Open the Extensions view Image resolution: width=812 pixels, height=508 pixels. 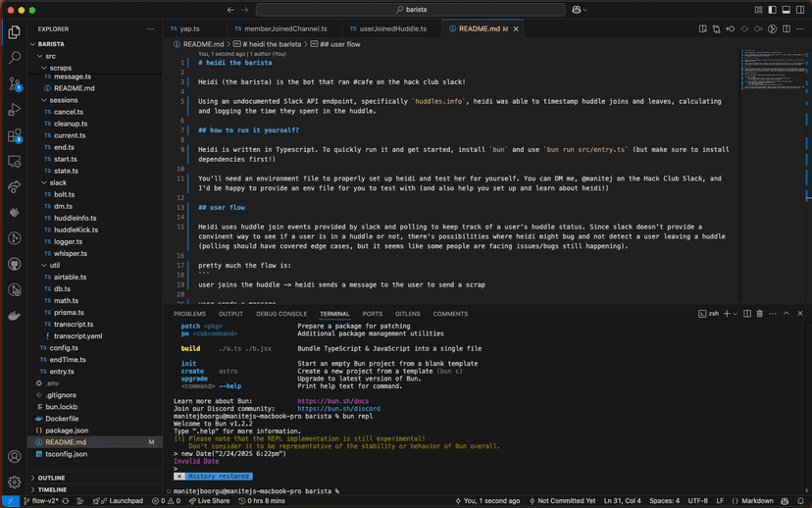(x=14, y=135)
